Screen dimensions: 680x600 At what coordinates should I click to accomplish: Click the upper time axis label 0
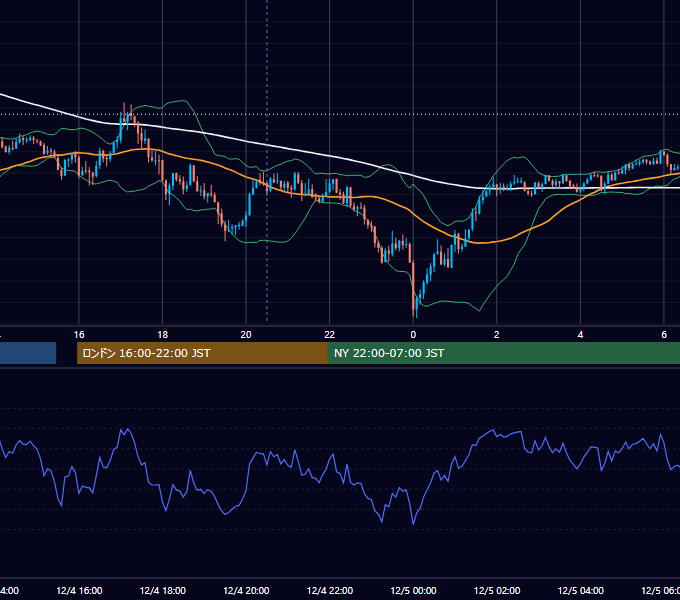(413, 334)
